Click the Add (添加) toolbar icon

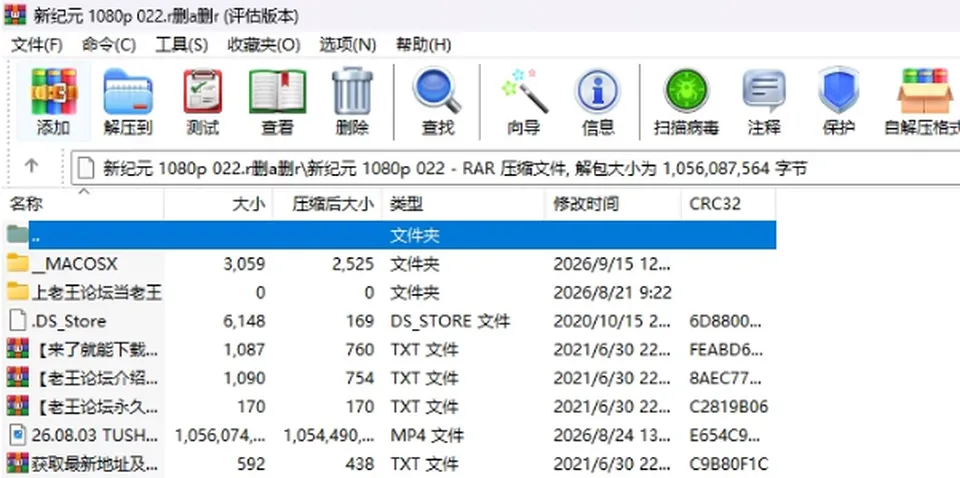tap(54, 92)
